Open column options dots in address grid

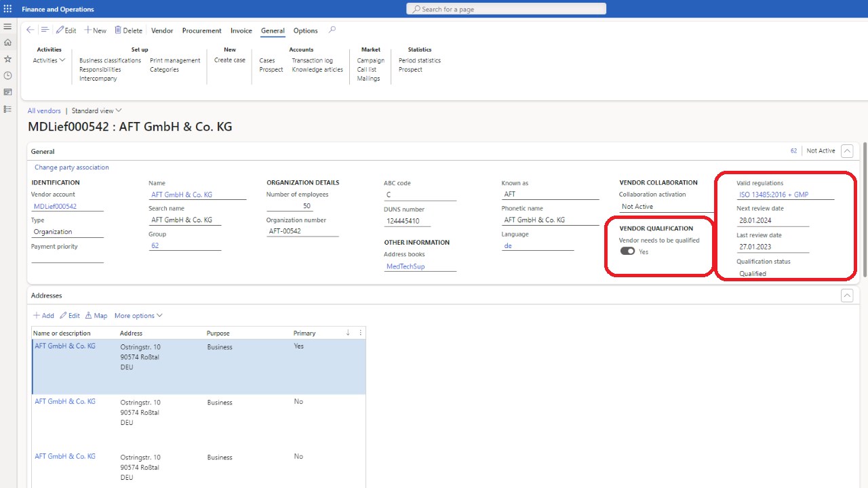pos(360,333)
